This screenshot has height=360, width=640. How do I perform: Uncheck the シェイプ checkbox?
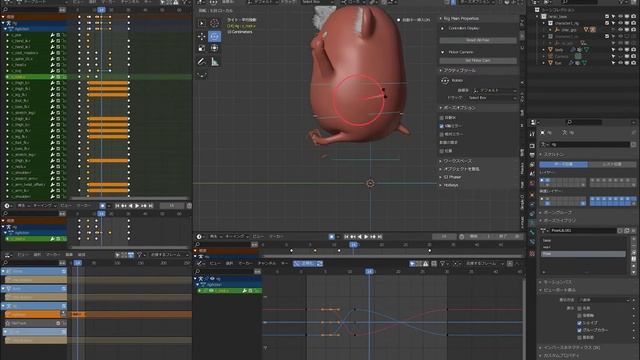(580, 323)
